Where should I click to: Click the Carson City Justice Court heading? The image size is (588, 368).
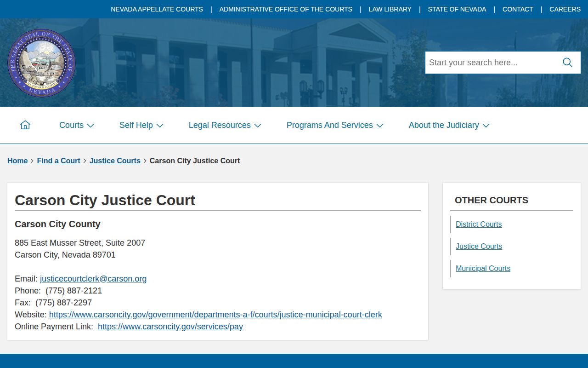pos(105,200)
